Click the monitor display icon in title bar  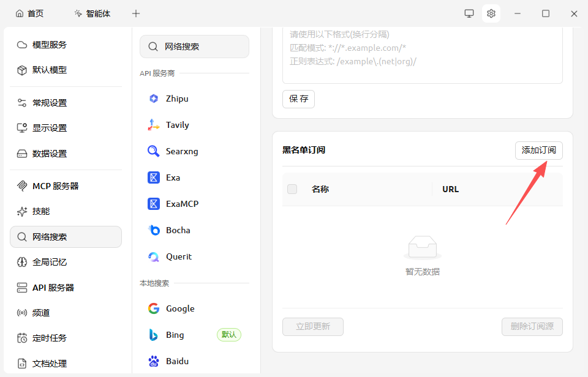[469, 14]
